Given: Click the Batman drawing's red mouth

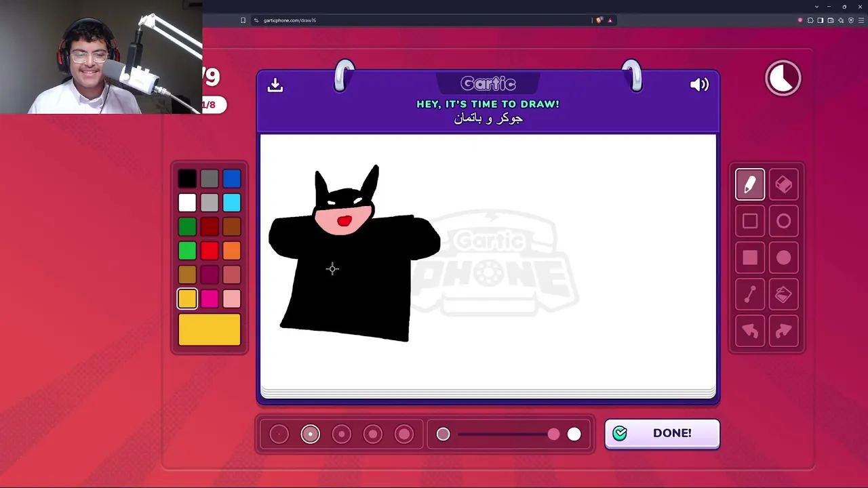Looking at the screenshot, I should (344, 221).
